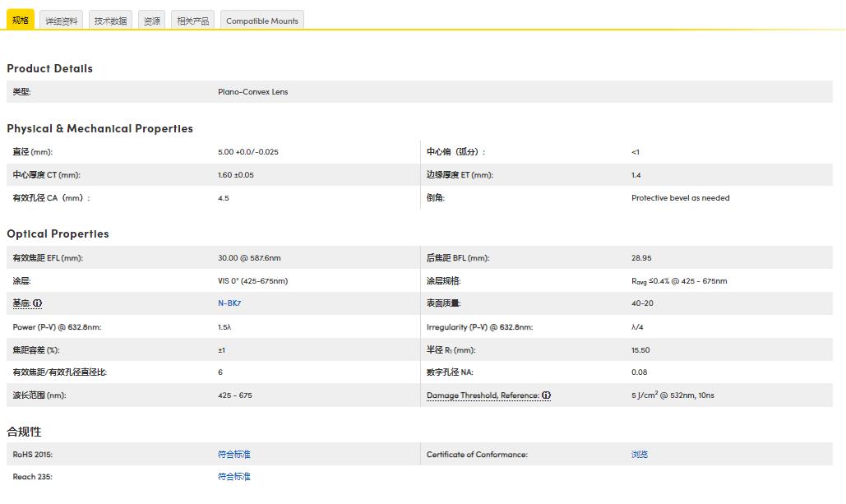This screenshot has width=846, height=504.
Task: Switch to the Compatible Mounts tab
Action: pyautogui.click(x=262, y=21)
